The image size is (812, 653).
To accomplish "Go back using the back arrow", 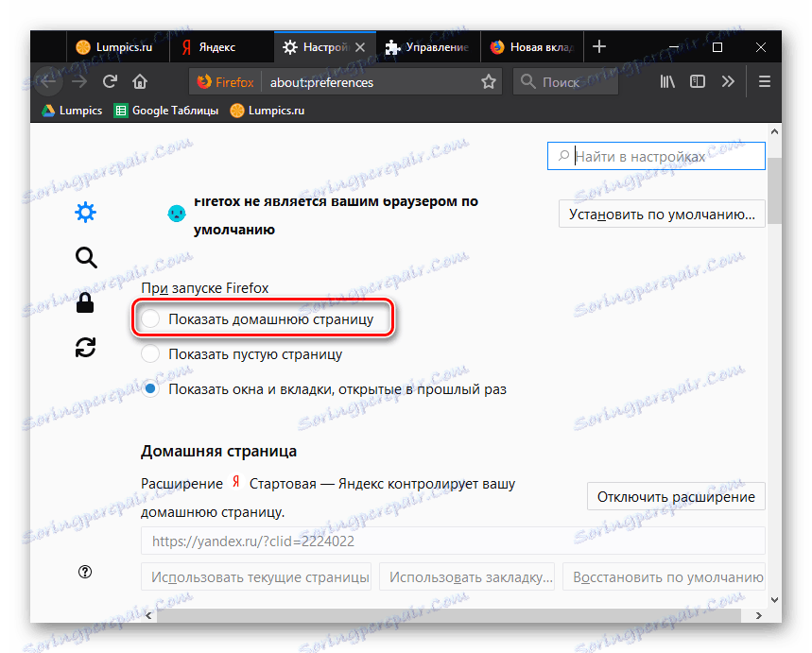I will (48, 81).
